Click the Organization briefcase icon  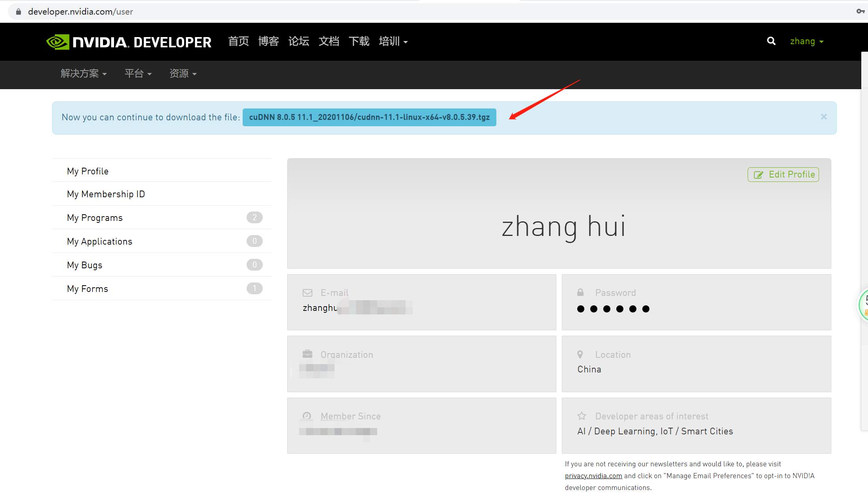pyautogui.click(x=307, y=354)
